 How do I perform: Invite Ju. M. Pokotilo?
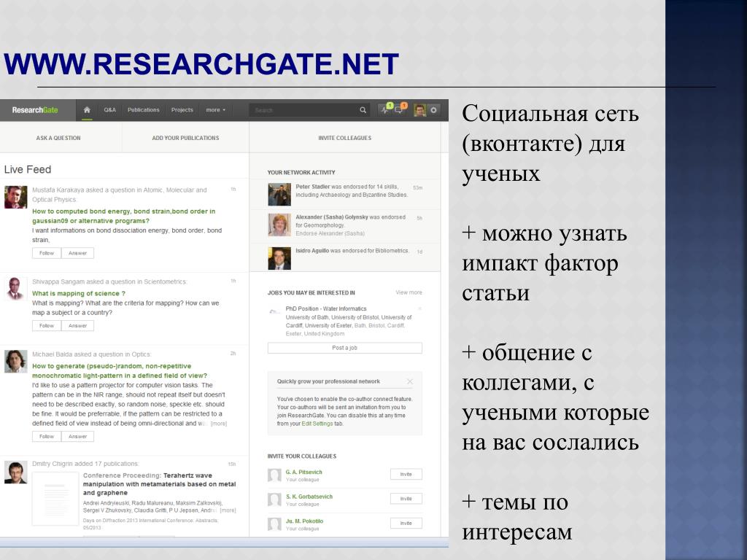pos(406,523)
